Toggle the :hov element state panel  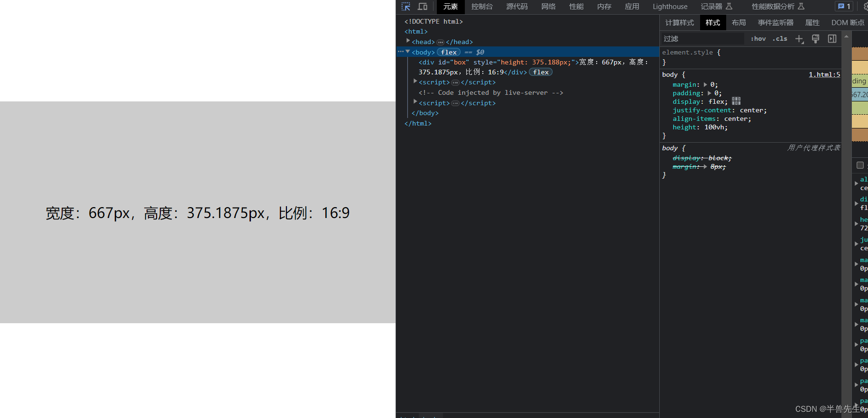(x=758, y=39)
